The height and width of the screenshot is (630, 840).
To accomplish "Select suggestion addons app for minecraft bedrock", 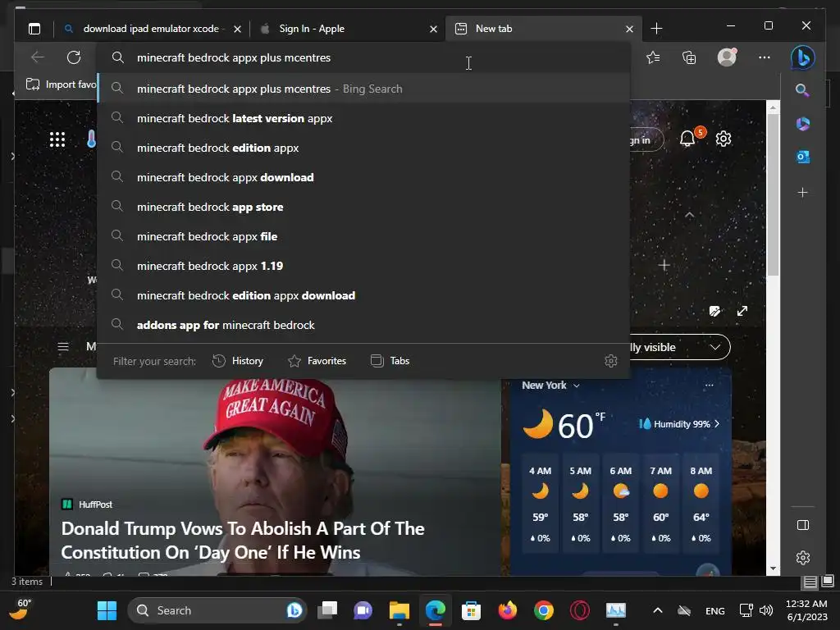I will [x=363, y=325].
